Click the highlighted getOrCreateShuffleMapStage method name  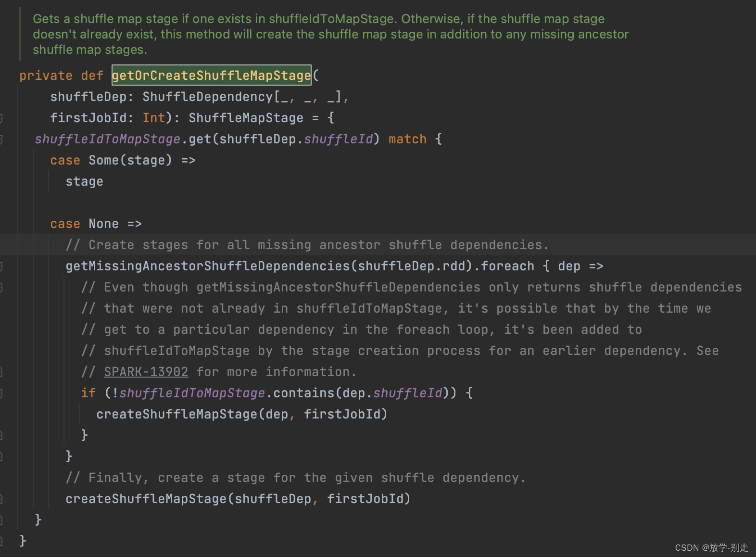pyautogui.click(x=212, y=76)
